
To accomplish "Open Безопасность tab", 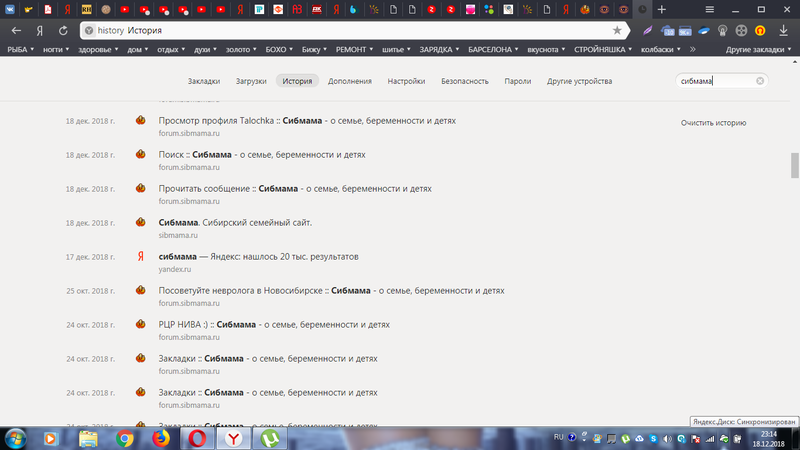I will coord(465,81).
